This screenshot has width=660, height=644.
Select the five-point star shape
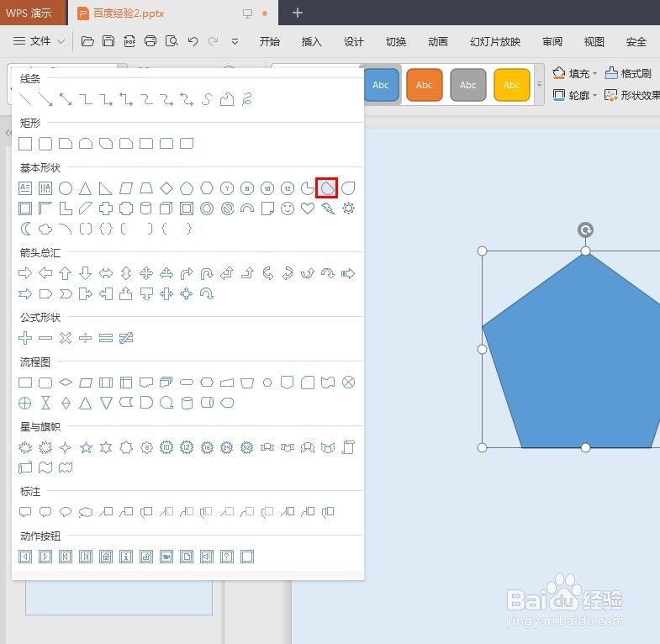pyautogui.click(x=86, y=447)
